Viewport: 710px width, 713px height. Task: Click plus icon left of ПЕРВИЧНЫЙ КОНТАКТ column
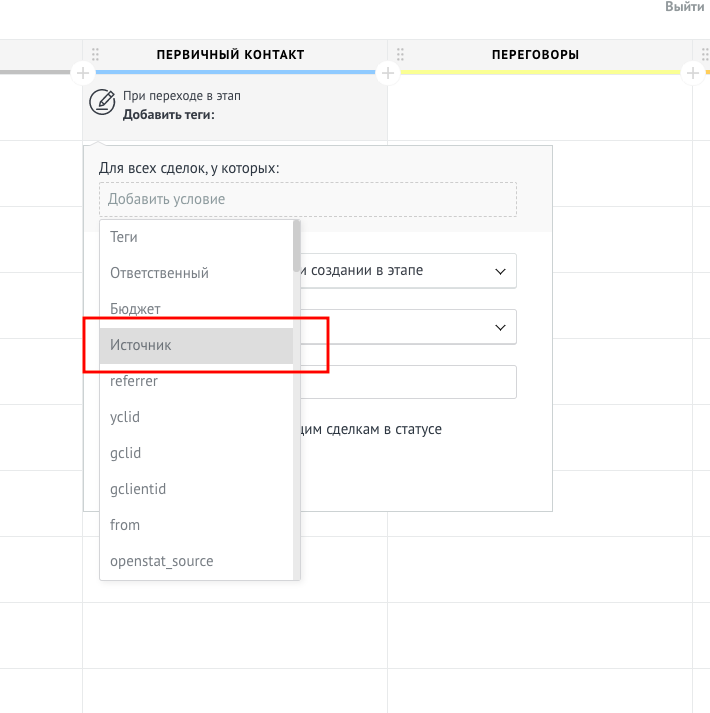(x=83, y=73)
